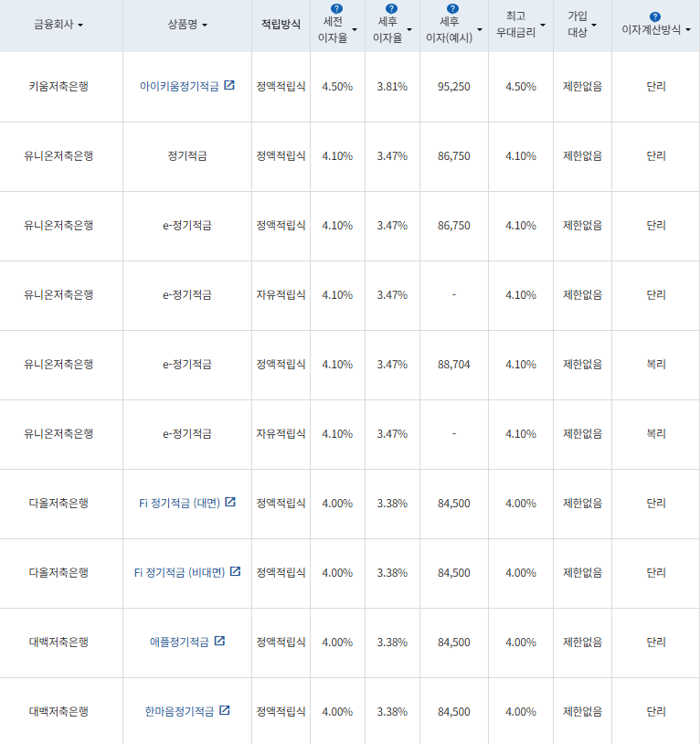Open external link icon for 아이키움정기적금

229,85
